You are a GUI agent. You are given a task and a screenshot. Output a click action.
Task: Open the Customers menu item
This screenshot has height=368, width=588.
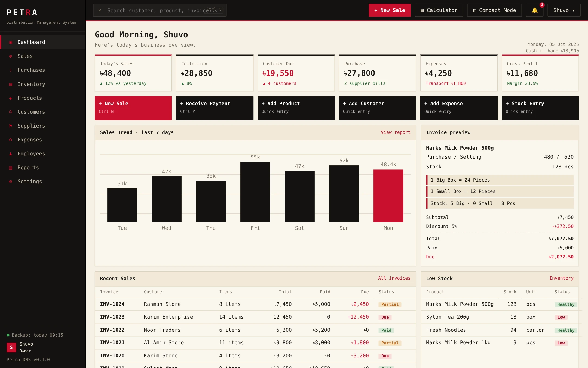(43, 112)
